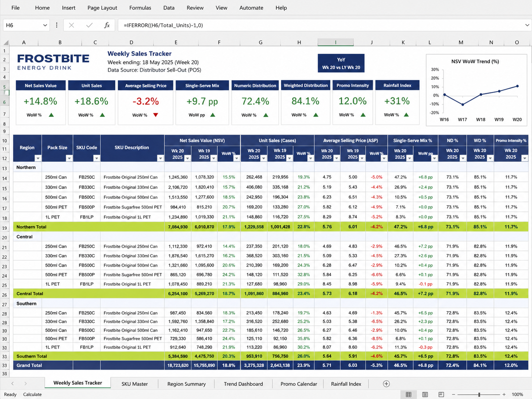Image resolution: width=532 pixels, height=399 pixels.
Task: Open the Region column filter dropdown
Action: tap(38, 158)
